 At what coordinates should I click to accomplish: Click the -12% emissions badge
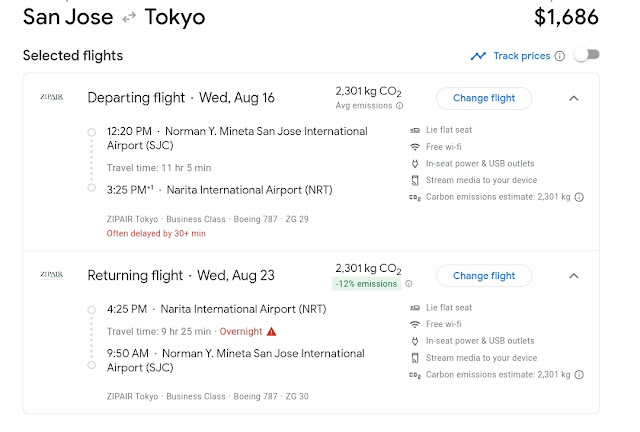pyautogui.click(x=366, y=284)
